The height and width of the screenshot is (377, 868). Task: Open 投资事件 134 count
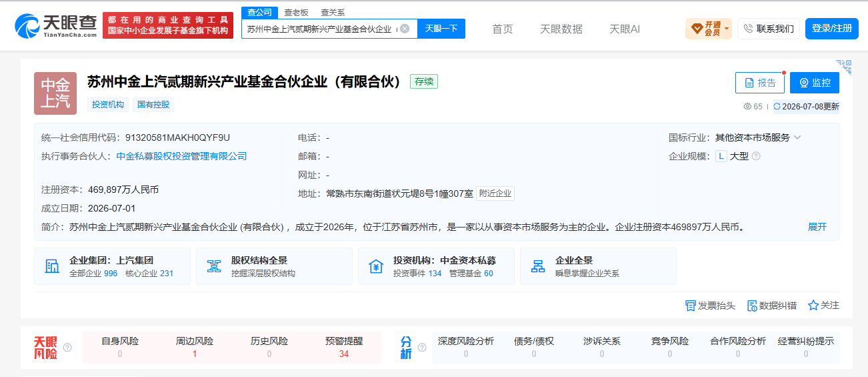point(417,274)
